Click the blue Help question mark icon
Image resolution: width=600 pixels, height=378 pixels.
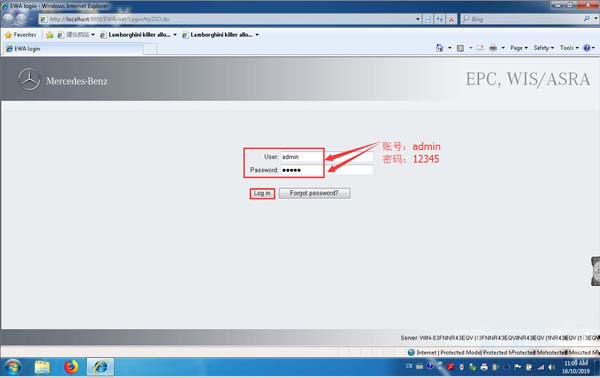coord(587,48)
